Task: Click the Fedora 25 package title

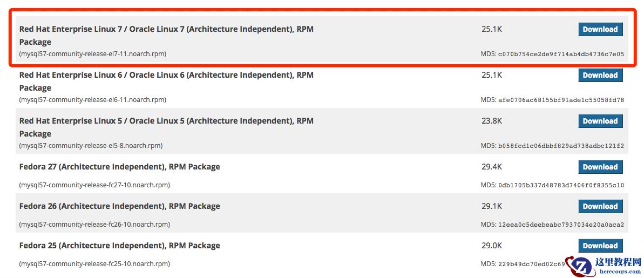Action: (x=119, y=246)
